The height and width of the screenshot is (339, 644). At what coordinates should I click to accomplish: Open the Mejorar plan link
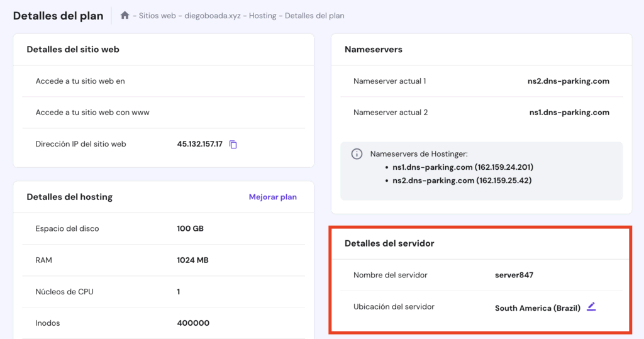272,197
